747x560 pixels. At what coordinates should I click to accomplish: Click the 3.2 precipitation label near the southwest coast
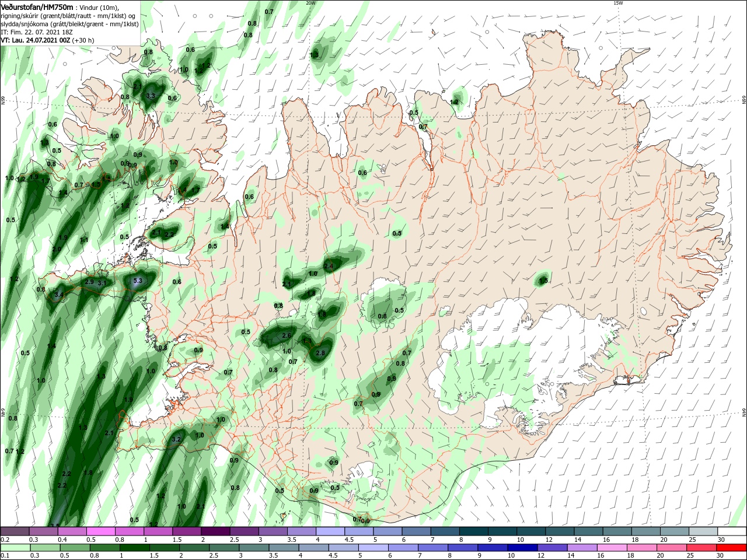coord(177,439)
